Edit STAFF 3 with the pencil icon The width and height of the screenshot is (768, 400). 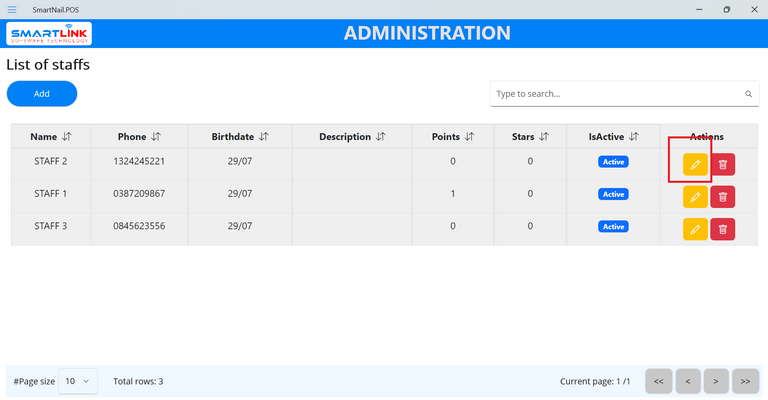tap(695, 229)
